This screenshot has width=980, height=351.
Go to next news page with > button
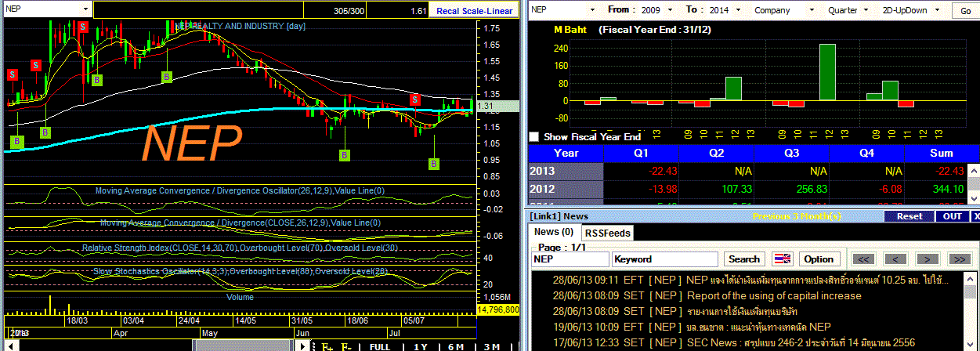(x=927, y=259)
